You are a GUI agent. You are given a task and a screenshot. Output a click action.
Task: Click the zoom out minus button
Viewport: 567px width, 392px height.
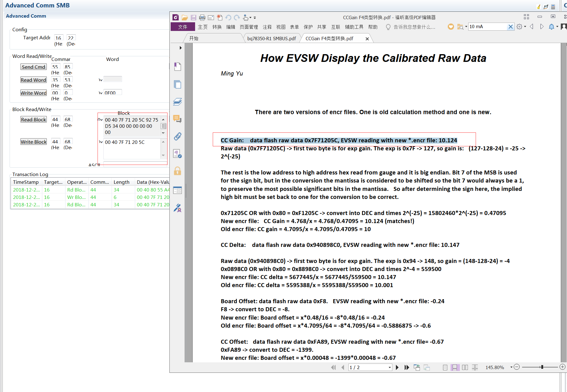point(517,367)
